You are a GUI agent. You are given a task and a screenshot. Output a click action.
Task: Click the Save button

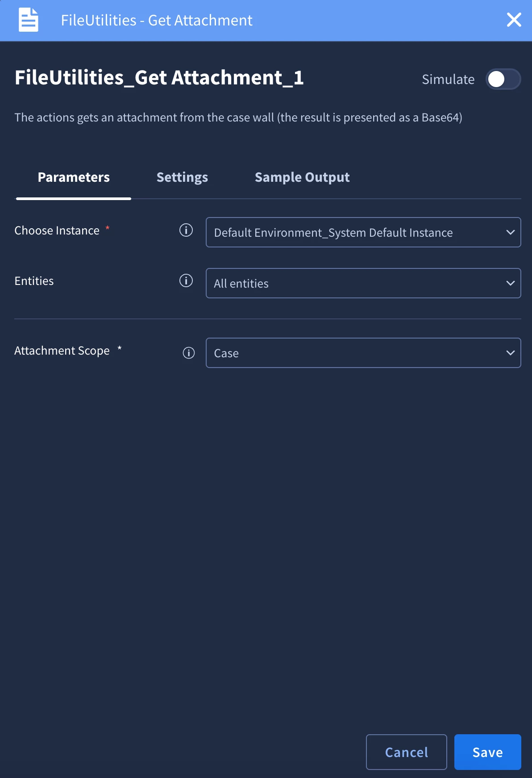(487, 752)
